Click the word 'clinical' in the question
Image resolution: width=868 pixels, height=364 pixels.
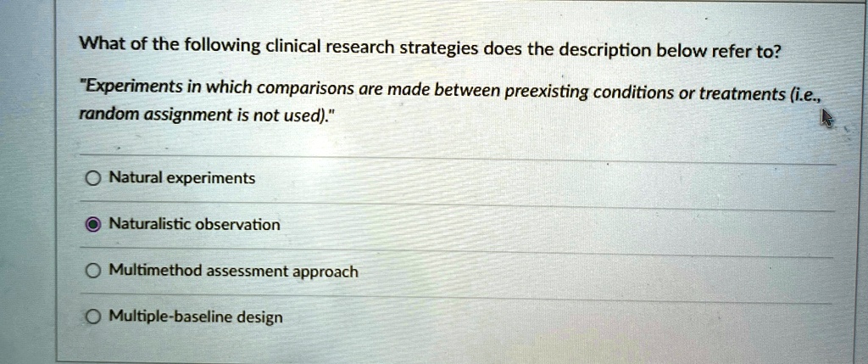coord(292,47)
